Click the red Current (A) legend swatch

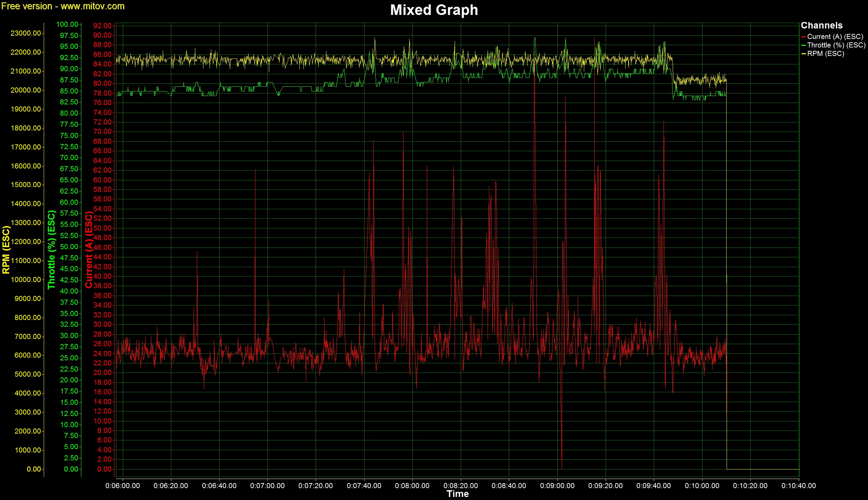tap(804, 37)
